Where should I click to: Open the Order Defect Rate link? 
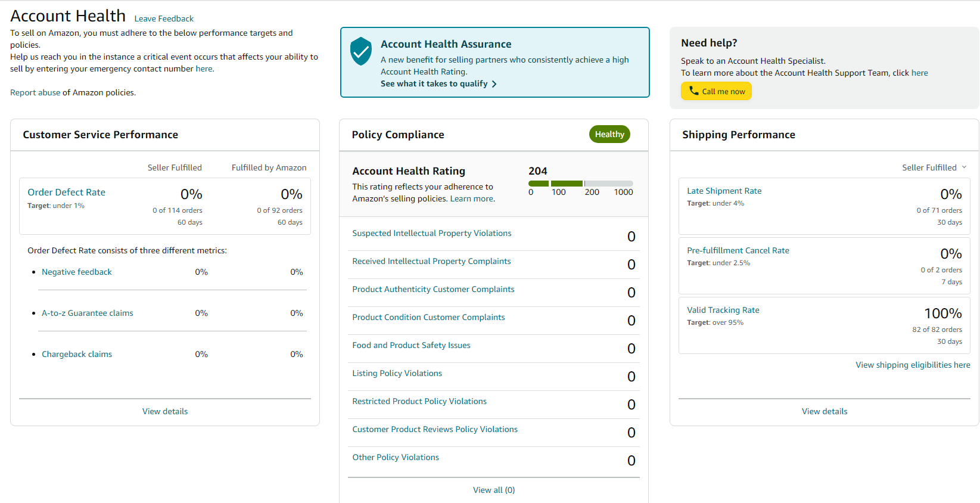click(66, 192)
